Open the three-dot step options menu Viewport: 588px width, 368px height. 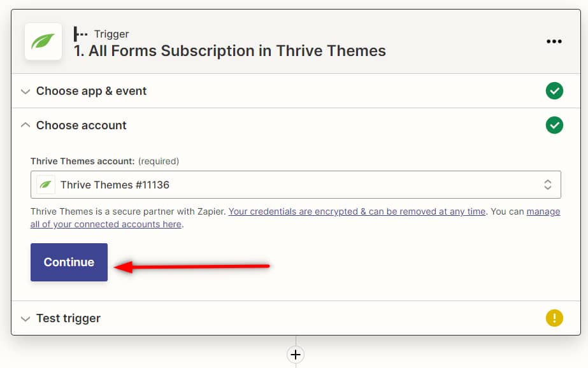554,42
